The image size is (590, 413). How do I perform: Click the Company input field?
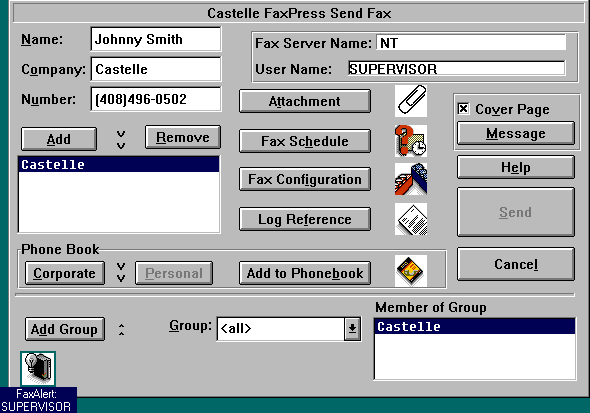[x=156, y=69]
